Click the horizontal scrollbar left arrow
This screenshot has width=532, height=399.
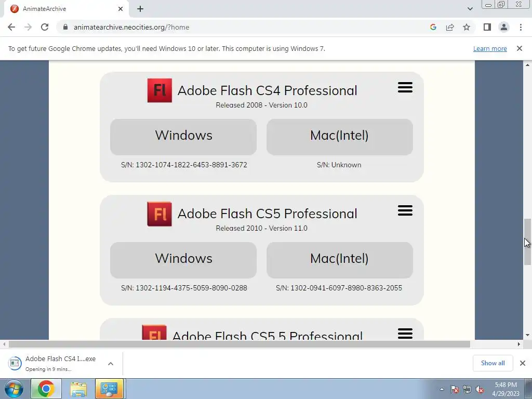point(4,344)
